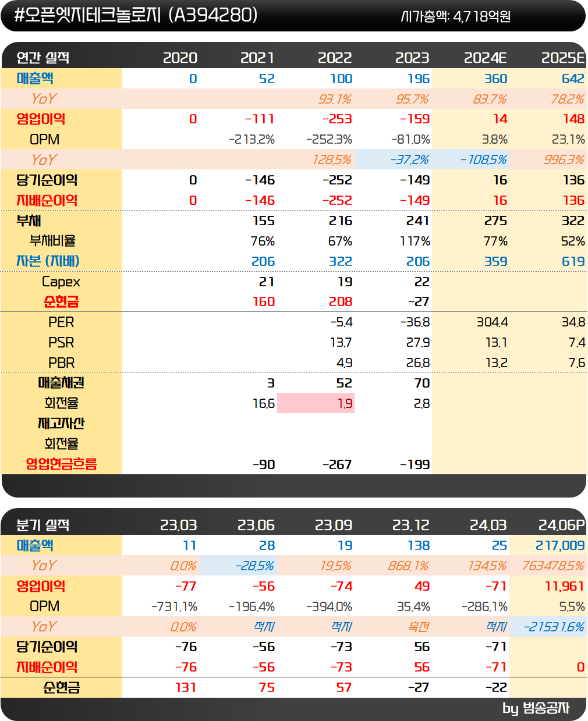588x721 pixels.
Task: Select the 연간 실적 header label
Action: (x=43, y=58)
